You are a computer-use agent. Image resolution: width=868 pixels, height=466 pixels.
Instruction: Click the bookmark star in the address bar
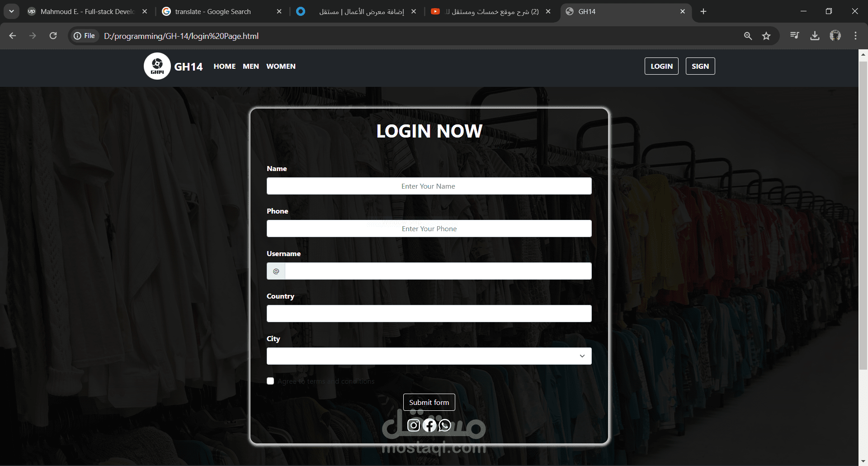pos(766,36)
